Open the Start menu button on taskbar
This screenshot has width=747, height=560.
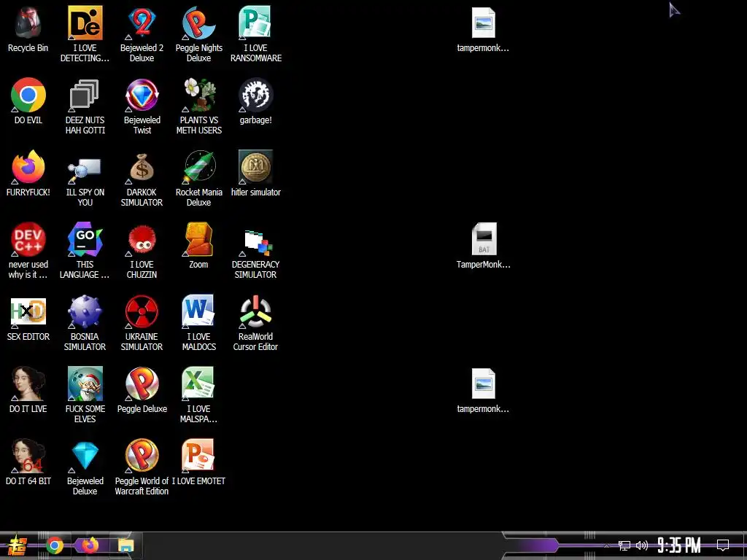(18, 545)
